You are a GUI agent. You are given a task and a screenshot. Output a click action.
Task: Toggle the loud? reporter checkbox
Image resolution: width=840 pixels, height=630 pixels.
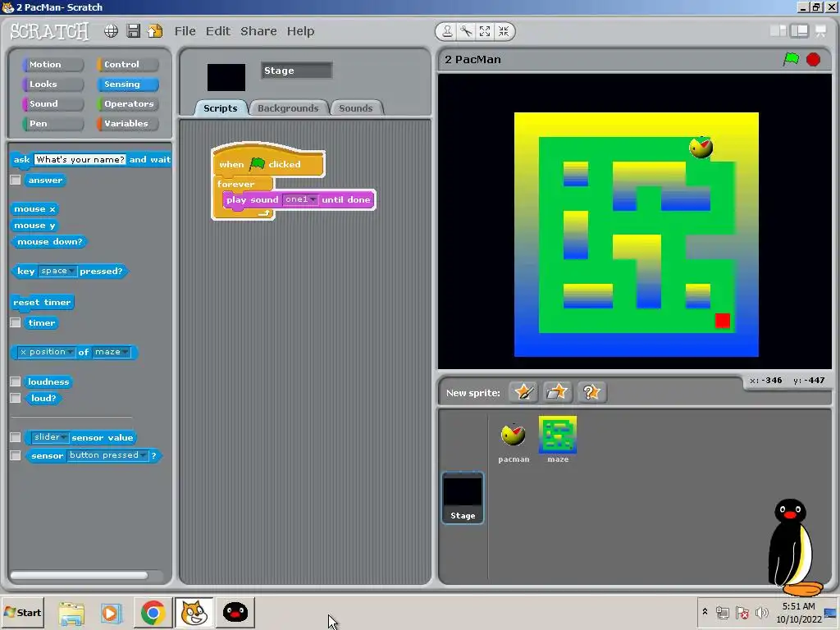(16, 398)
